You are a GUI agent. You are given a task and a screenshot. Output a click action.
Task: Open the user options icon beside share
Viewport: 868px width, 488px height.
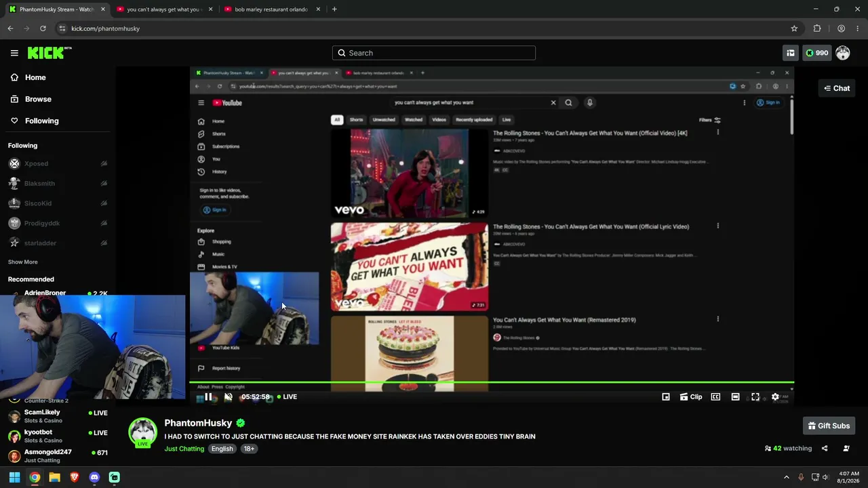tap(846, 448)
